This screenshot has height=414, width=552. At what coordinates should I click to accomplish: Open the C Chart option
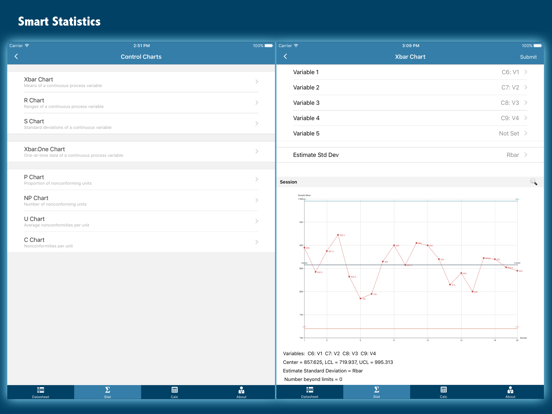tap(141, 242)
